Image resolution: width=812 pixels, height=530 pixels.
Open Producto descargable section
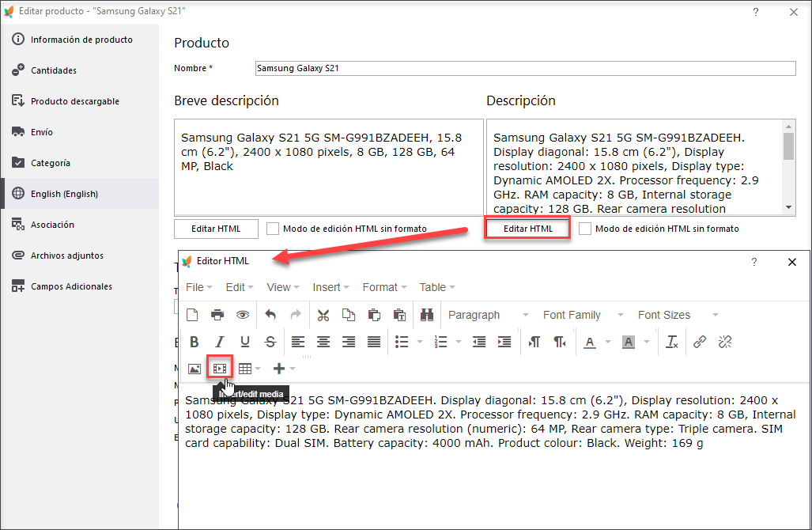[81, 101]
